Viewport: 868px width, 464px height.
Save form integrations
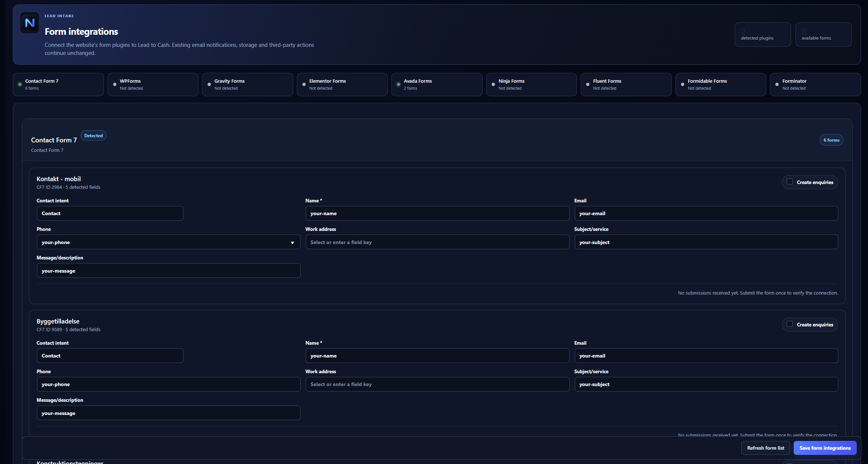pos(825,448)
